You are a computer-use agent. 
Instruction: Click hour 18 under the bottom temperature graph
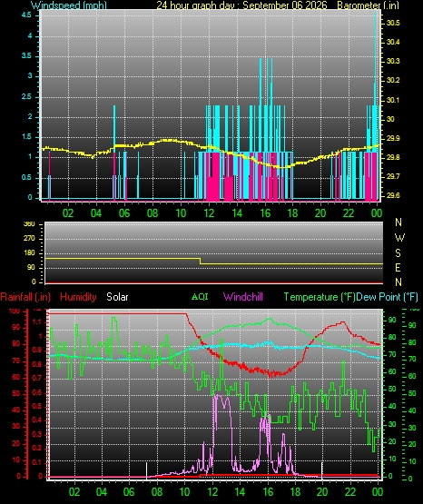(x=295, y=492)
